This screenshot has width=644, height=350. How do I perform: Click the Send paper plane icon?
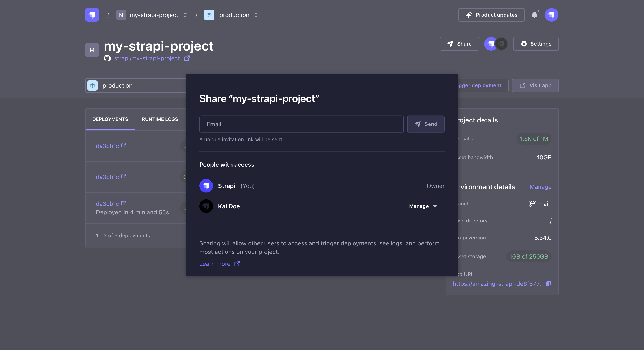click(418, 124)
